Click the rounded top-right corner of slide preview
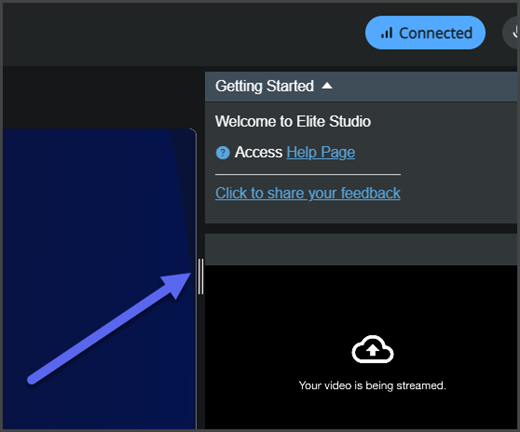The image size is (520, 432). [191, 133]
